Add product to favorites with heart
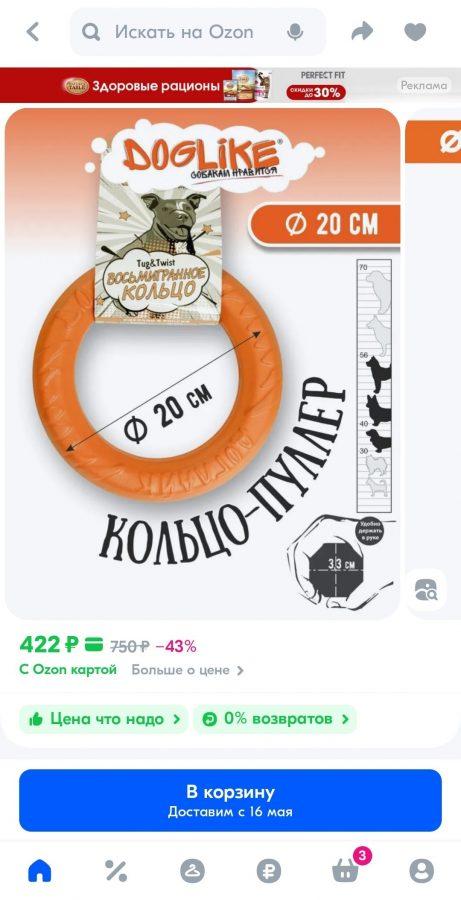The height and width of the screenshot is (900, 461). coord(415,32)
